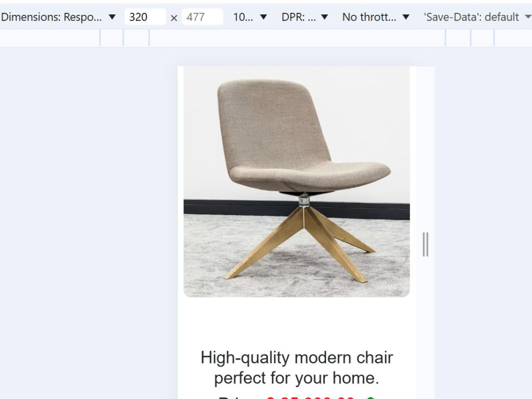Open the zoom percentage dropdown

(x=250, y=17)
